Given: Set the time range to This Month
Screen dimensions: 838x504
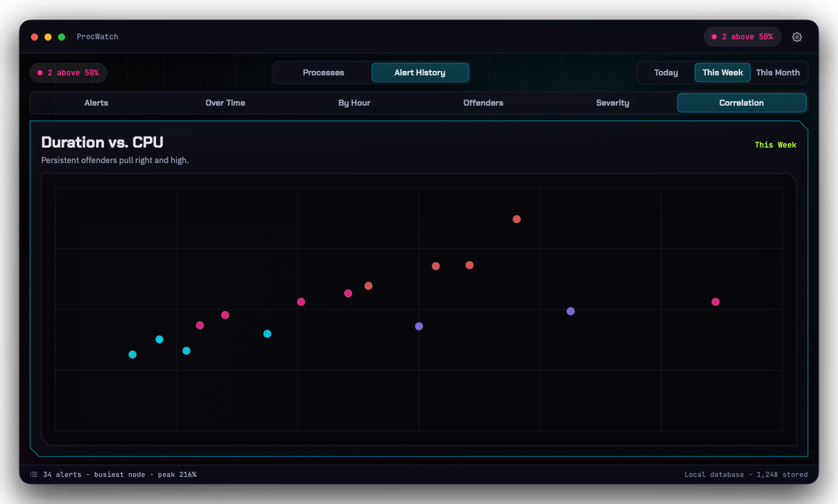Looking at the screenshot, I should [x=778, y=73].
